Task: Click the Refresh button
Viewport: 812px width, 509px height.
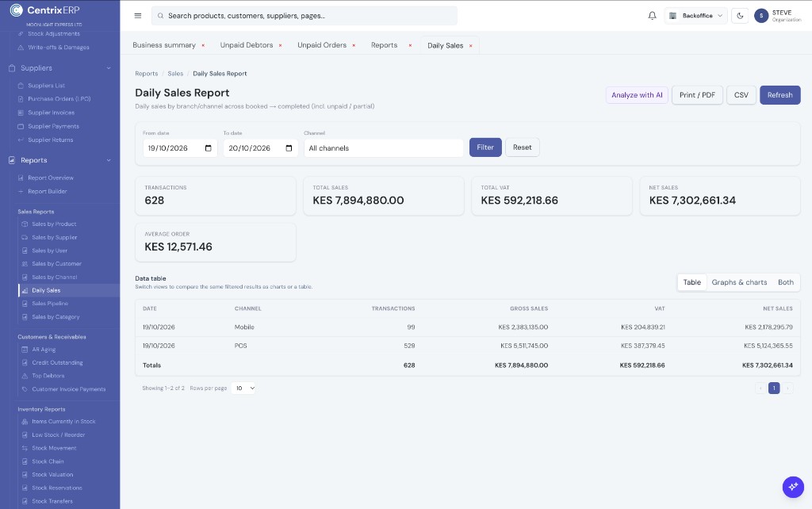Action: [780, 95]
